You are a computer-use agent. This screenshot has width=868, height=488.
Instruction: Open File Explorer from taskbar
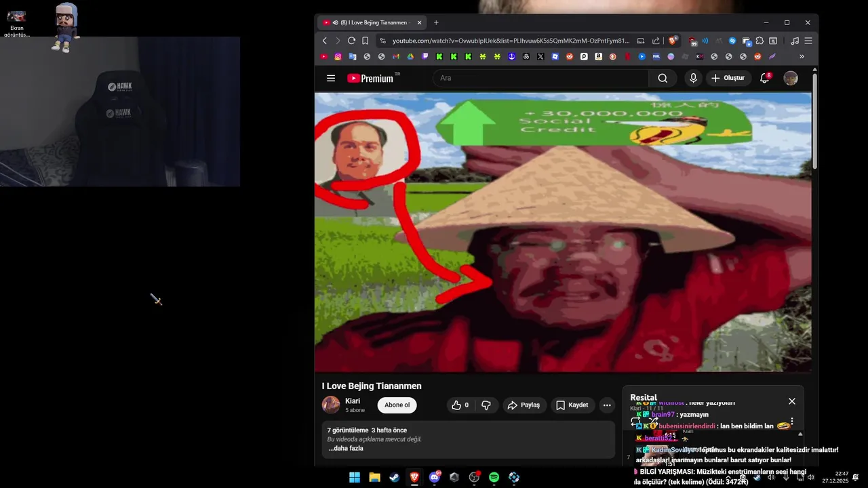374,478
